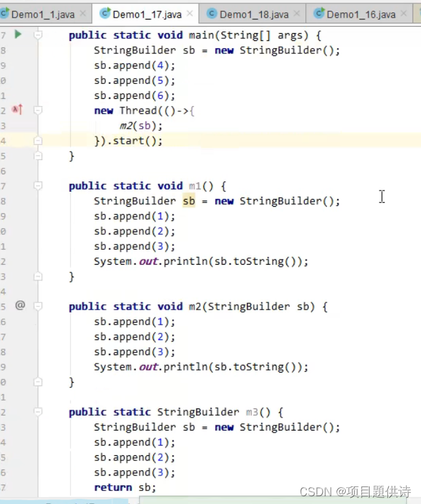Image resolution: width=421 pixels, height=504 pixels.
Task: Click sb.append(1) inside m3
Action: click(134, 442)
